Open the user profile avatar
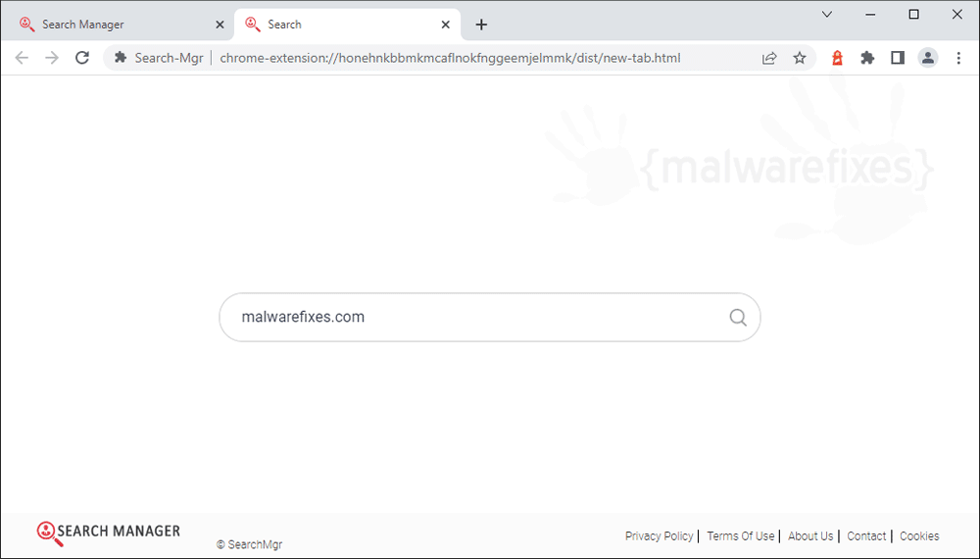The image size is (980, 559). (927, 58)
